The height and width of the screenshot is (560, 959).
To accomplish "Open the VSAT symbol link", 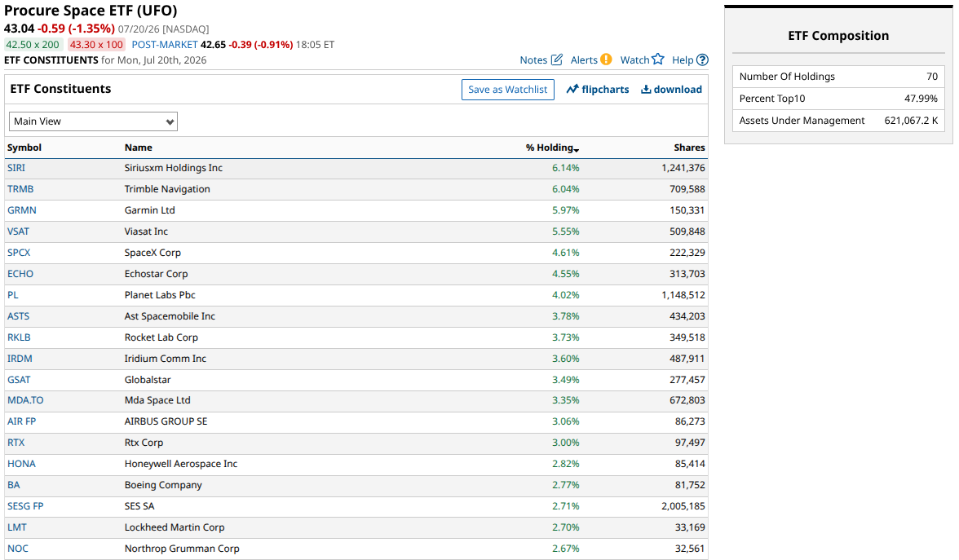I will [x=18, y=231].
